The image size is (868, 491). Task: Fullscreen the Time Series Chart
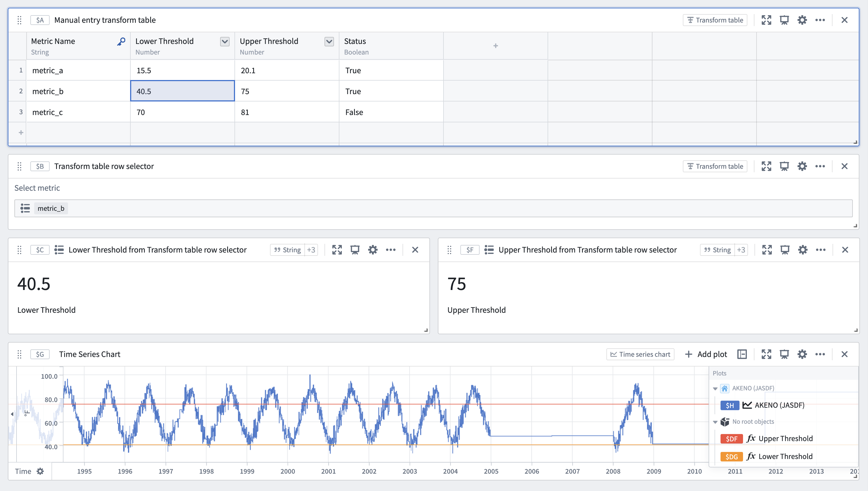(x=766, y=355)
